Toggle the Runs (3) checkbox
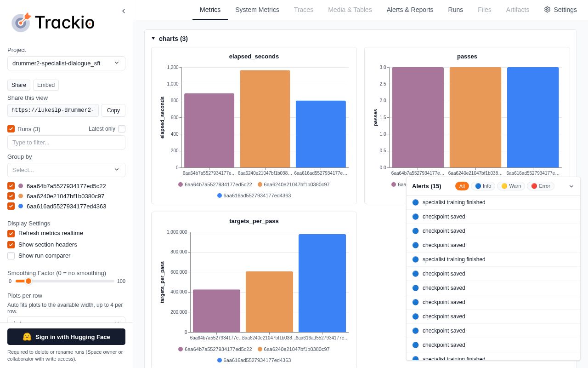Screen dimensions: 588x368 click(x=11, y=129)
